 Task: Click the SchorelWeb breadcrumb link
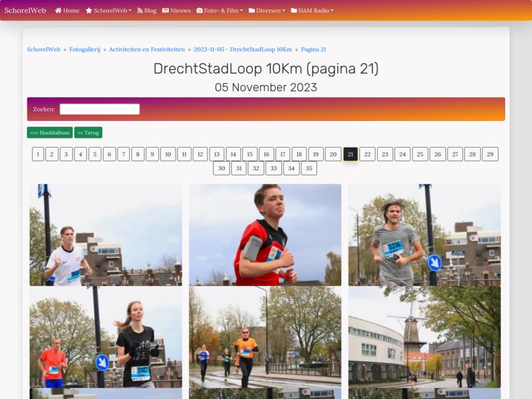pyautogui.click(x=43, y=49)
